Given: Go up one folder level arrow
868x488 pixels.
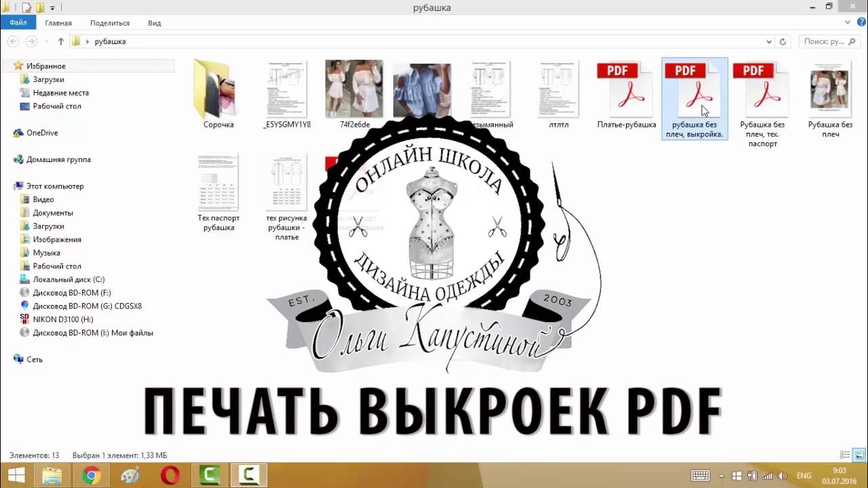Looking at the screenshot, I should (61, 41).
